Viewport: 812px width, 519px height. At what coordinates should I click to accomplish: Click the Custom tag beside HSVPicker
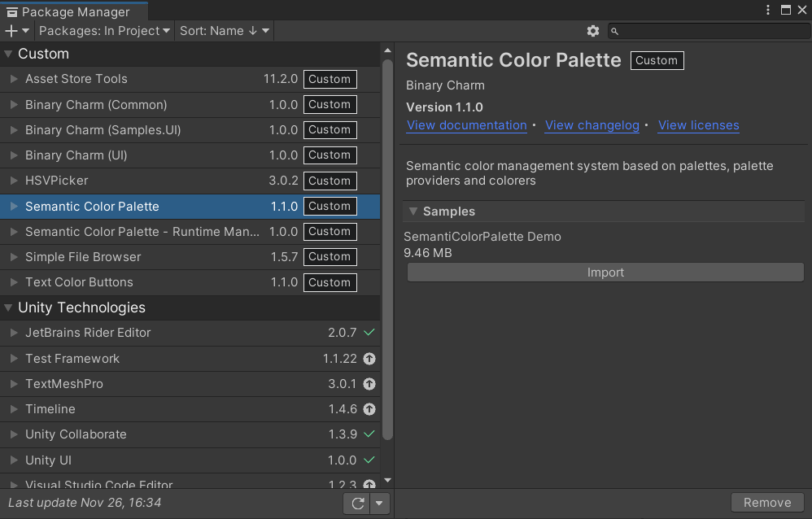click(x=330, y=181)
